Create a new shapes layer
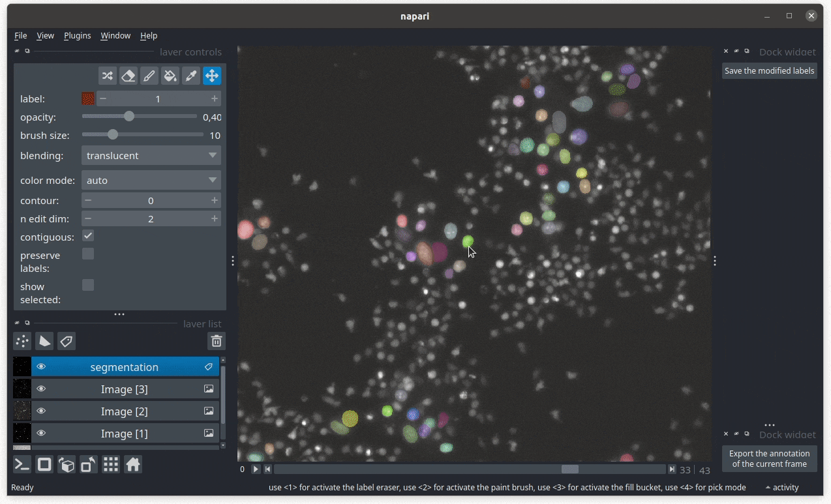The image size is (831, 504). (44, 341)
